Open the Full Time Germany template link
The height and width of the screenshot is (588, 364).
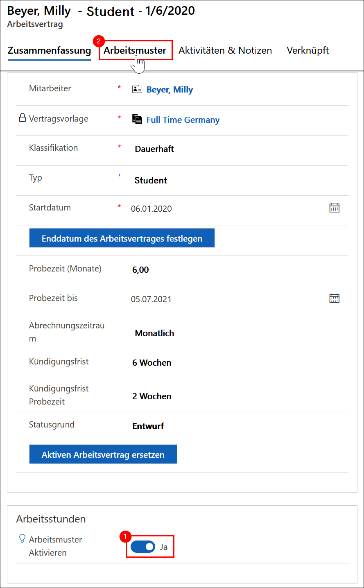tap(183, 120)
